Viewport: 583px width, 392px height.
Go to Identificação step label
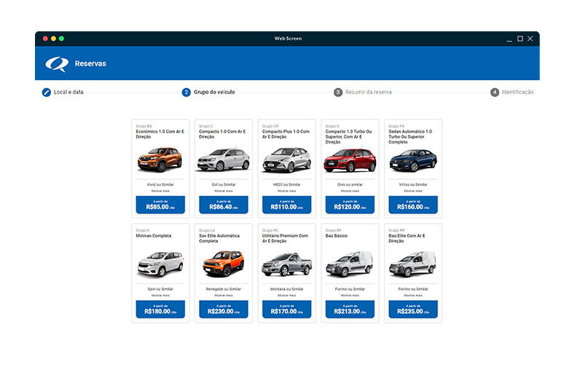click(x=517, y=93)
